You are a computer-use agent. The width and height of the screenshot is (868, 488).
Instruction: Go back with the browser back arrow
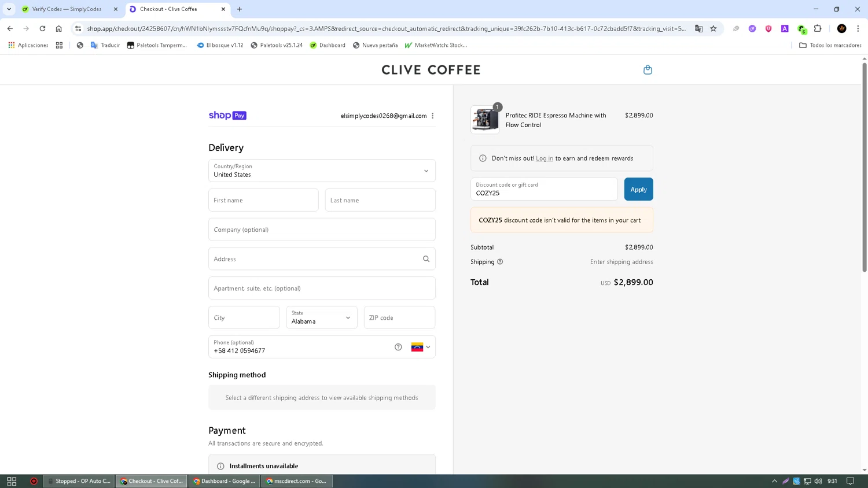pos(10,28)
